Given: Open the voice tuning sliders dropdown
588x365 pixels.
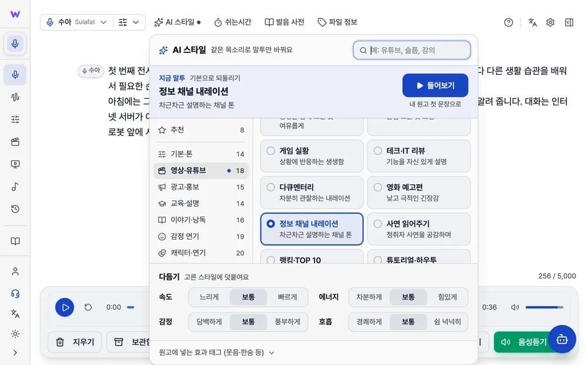Looking at the screenshot, I should (129, 22).
